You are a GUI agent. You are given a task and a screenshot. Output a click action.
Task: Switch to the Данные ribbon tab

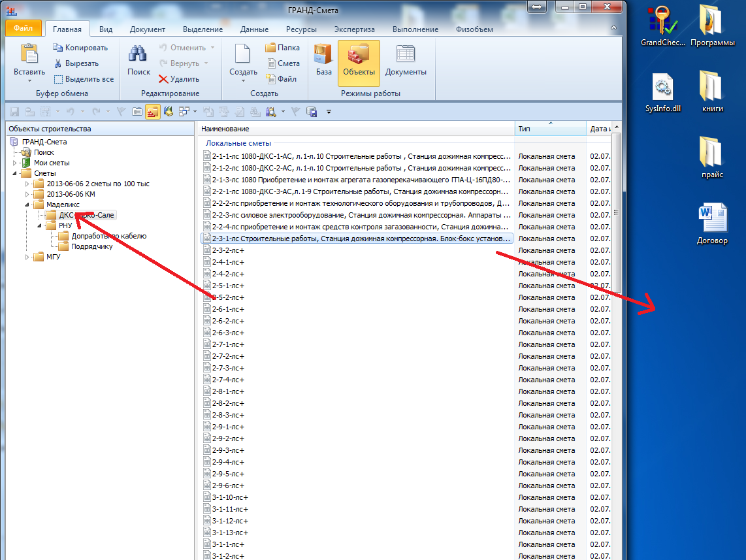click(x=254, y=29)
